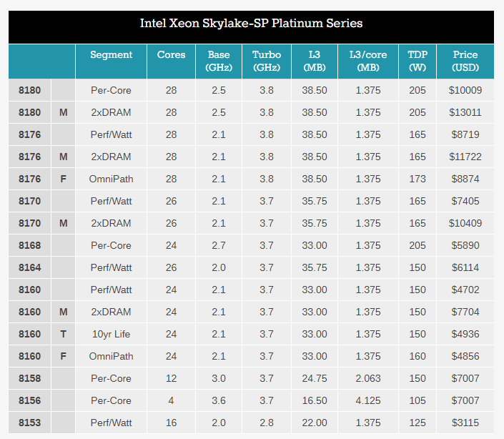This screenshot has height=439, width=504.
Task: Click the $5890 price cell
Action: pyautogui.click(x=465, y=245)
